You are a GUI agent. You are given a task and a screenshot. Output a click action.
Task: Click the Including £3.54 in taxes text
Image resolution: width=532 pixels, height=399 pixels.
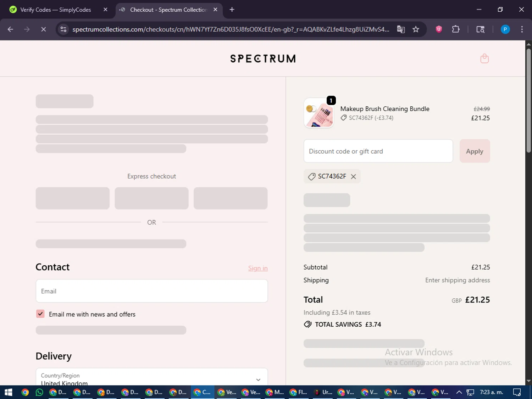pyautogui.click(x=337, y=312)
